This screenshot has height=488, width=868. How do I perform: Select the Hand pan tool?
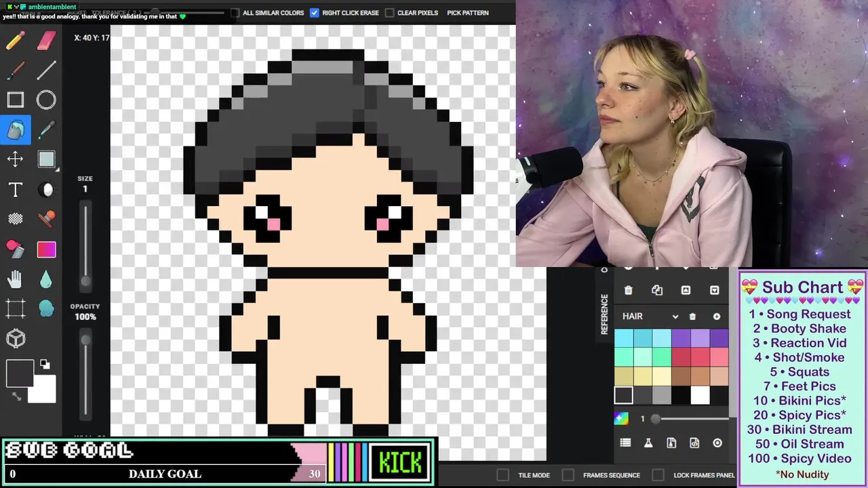15,279
